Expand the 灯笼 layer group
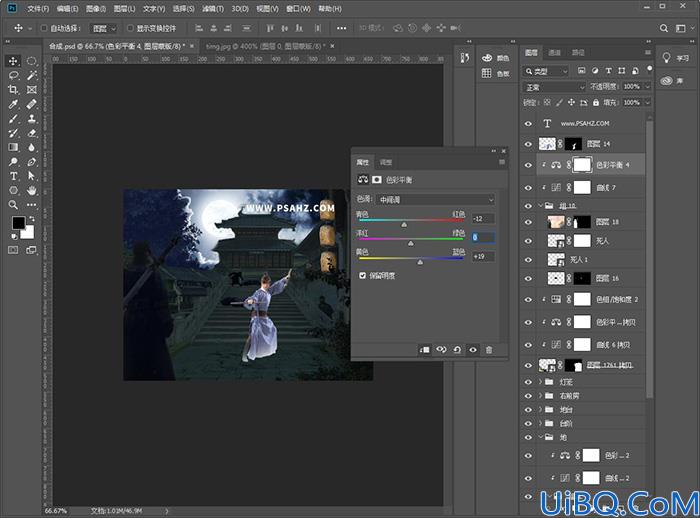 (x=540, y=382)
